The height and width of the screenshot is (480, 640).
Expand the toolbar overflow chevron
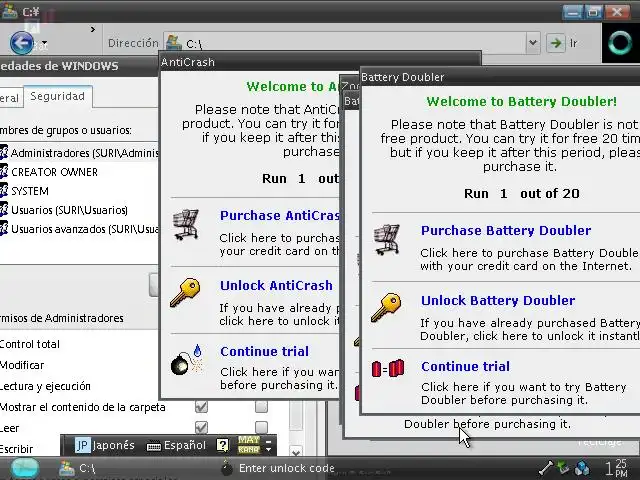click(x=93, y=29)
